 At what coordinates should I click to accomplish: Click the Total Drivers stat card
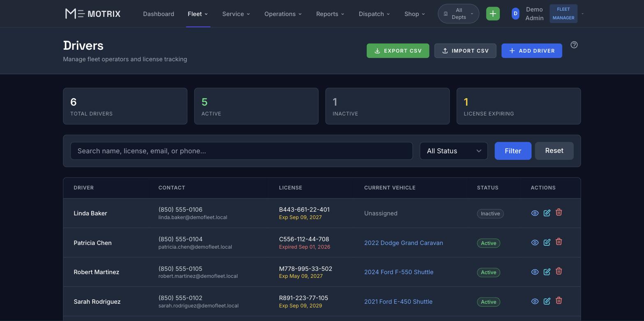click(x=125, y=106)
